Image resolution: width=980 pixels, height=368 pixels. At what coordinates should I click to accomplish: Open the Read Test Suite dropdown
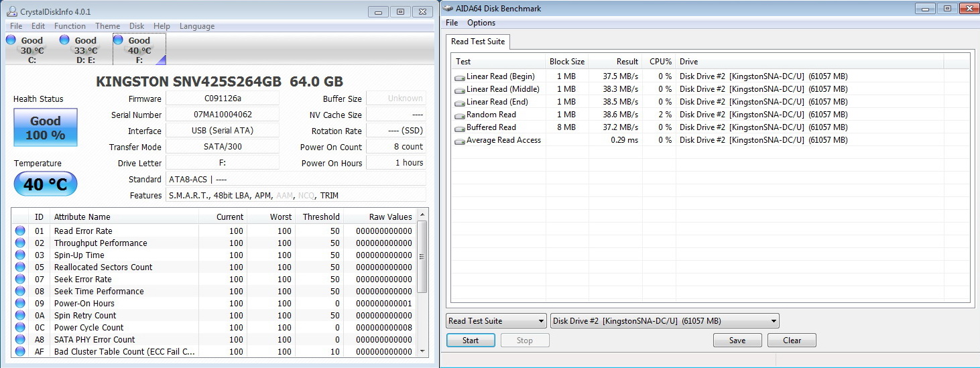tap(496, 320)
